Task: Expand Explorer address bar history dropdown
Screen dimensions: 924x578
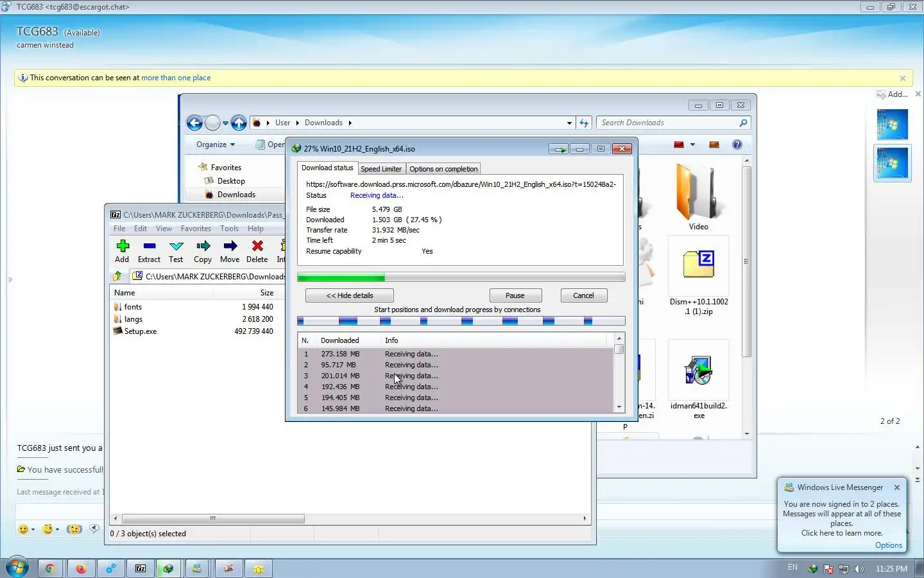Action: [569, 123]
